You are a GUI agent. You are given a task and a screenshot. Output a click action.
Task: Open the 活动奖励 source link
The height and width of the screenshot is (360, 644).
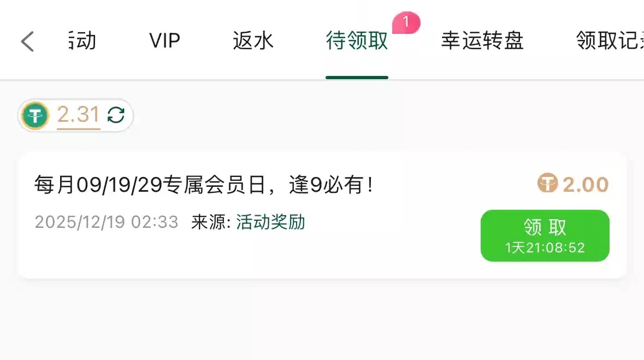pyautogui.click(x=270, y=222)
